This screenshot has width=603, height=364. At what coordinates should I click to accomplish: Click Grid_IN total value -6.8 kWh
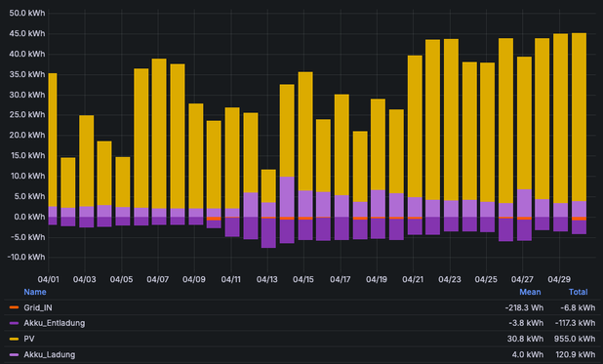pyautogui.click(x=578, y=307)
